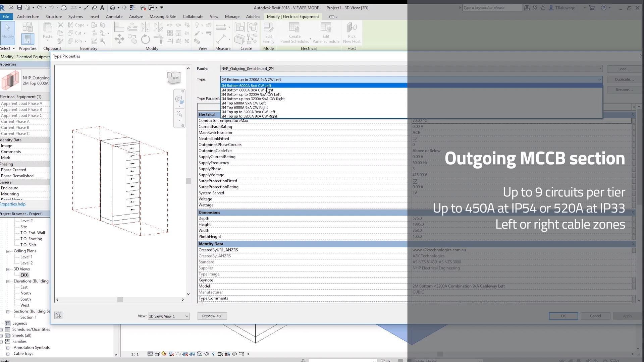644x362 pixels.
Task: Select the Text (A) tool in quick access toolbar
Action: click(102, 7)
